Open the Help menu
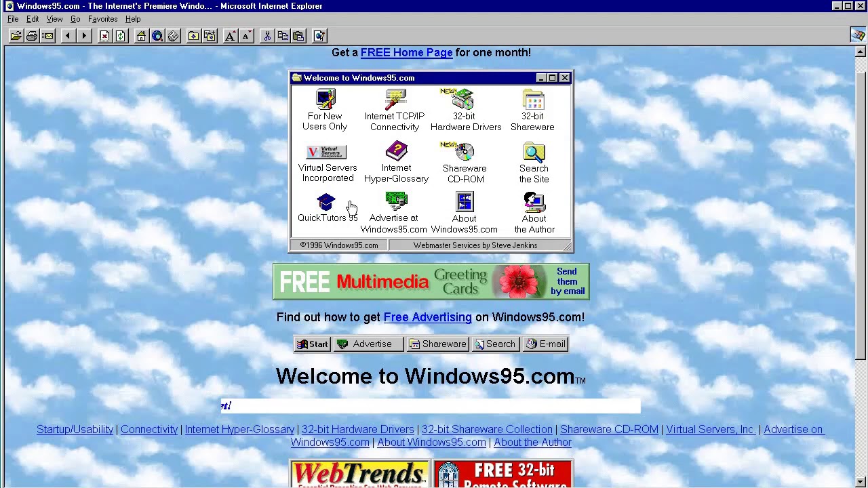This screenshot has height=488, width=868. [133, 19]
